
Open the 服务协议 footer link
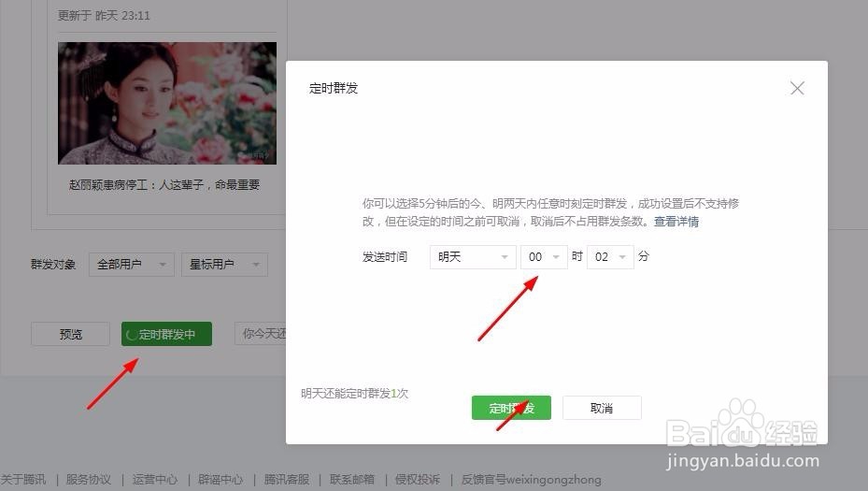pyautogui.click(x=89, y=480)
